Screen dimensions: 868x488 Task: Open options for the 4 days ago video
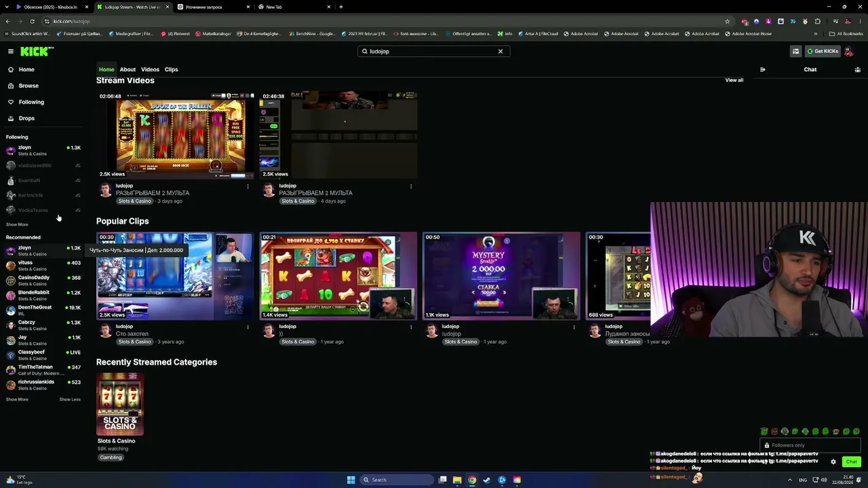tap(411, 186)
